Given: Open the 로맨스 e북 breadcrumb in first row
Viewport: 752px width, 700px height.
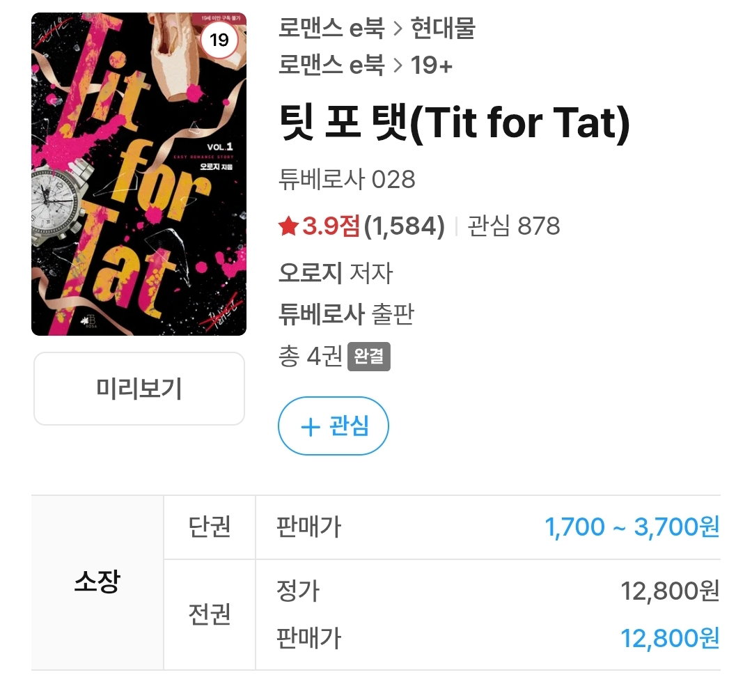Looking at the screenshot, I should click(x=331, y=28).
